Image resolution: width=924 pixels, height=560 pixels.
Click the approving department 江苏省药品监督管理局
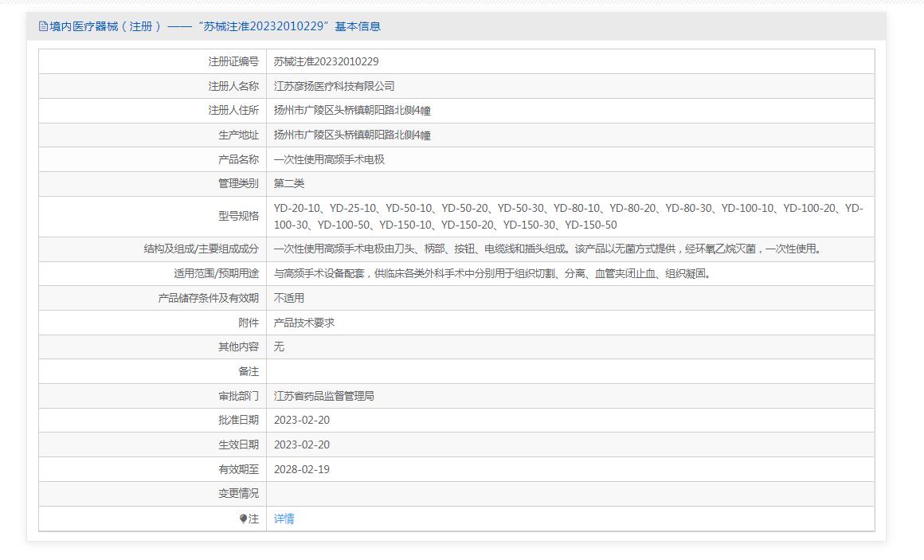click(x=323, y=396)
